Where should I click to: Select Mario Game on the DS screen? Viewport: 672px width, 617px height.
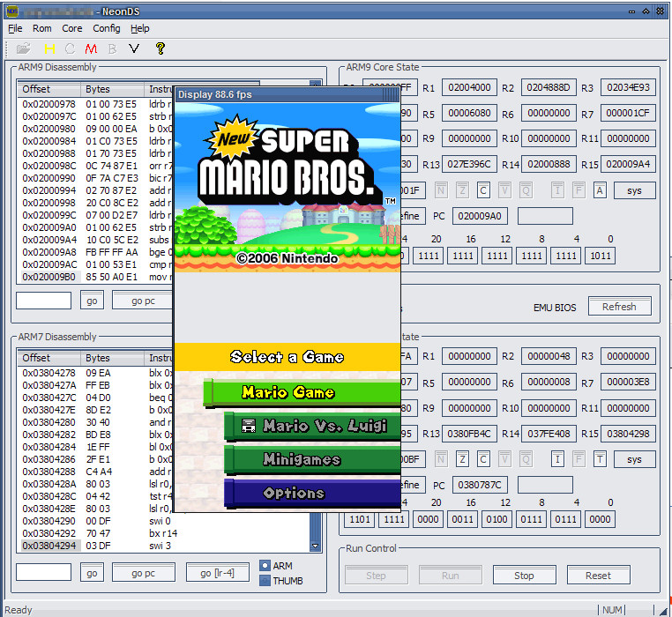coord(288,392)
